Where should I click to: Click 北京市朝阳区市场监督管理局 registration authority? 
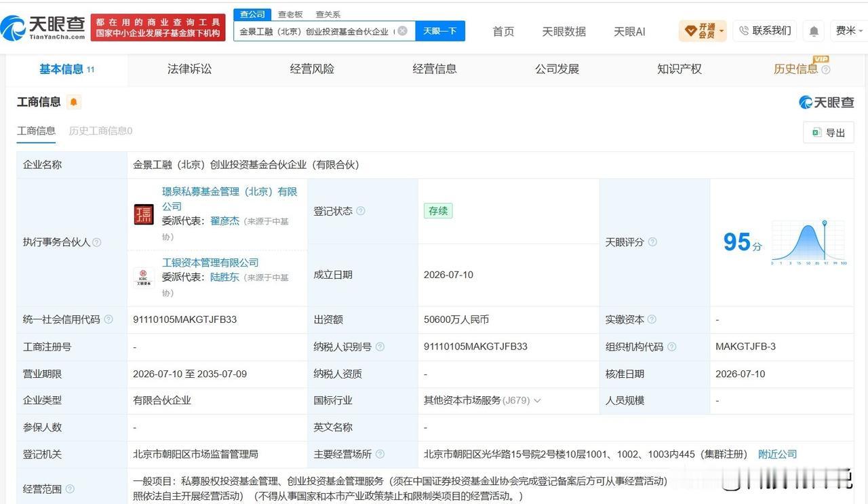click(195, 454)
